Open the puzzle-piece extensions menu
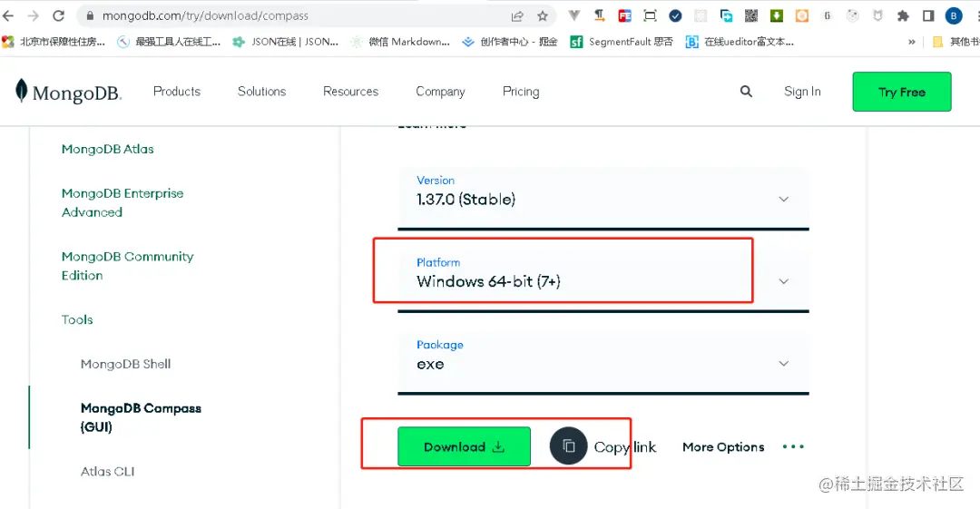 coord(903,15)
